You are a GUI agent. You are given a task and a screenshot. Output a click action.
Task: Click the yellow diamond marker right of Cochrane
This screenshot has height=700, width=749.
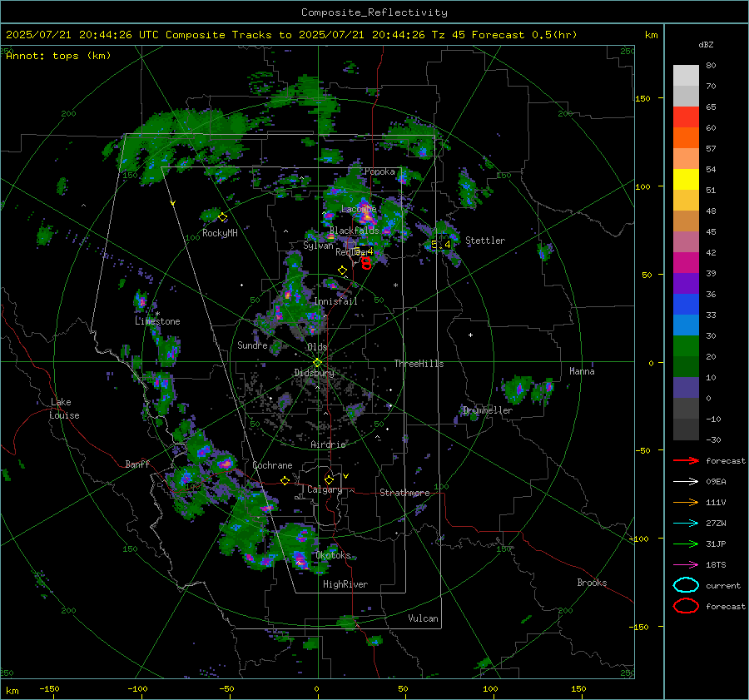click(x=285, y=480)
